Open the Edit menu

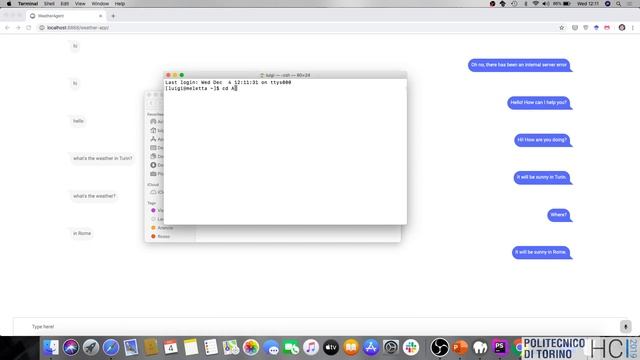click(64, 4)
